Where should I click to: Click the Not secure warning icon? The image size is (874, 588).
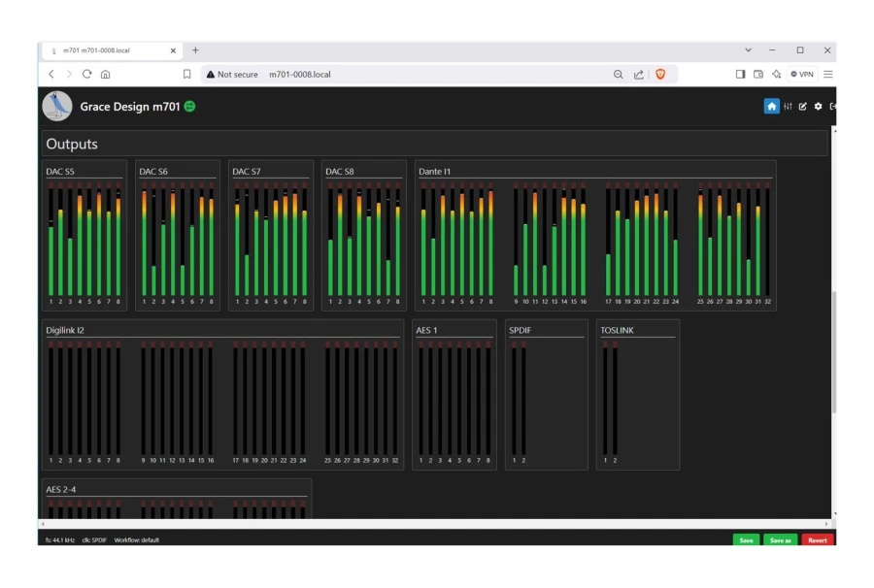coord(210,74)
